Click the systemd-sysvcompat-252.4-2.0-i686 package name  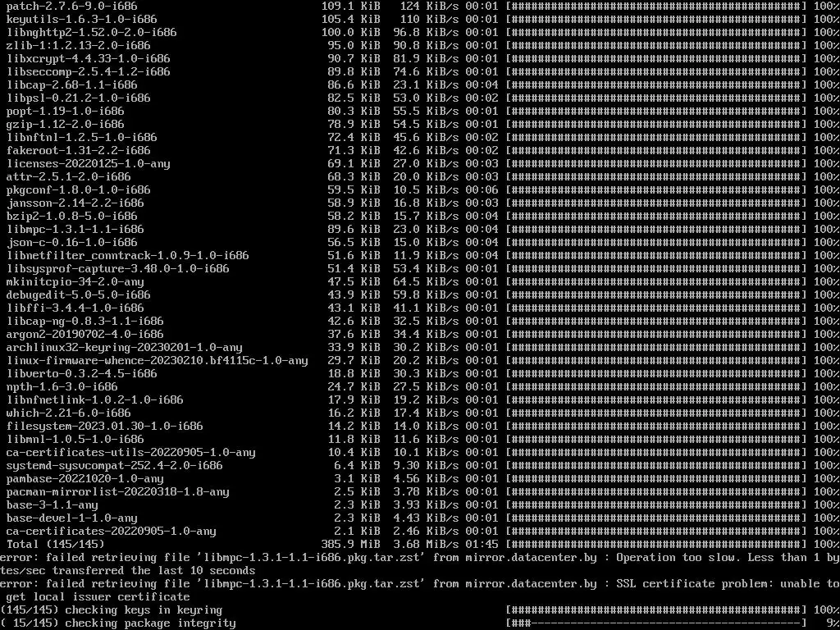115,466
